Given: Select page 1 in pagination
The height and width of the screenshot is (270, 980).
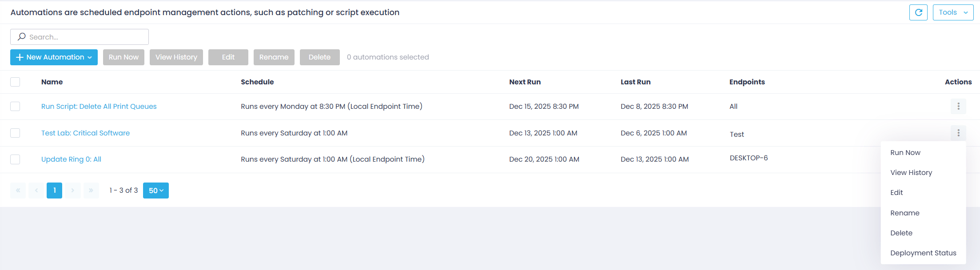Looking at the screenshot, I should [54, 190].
